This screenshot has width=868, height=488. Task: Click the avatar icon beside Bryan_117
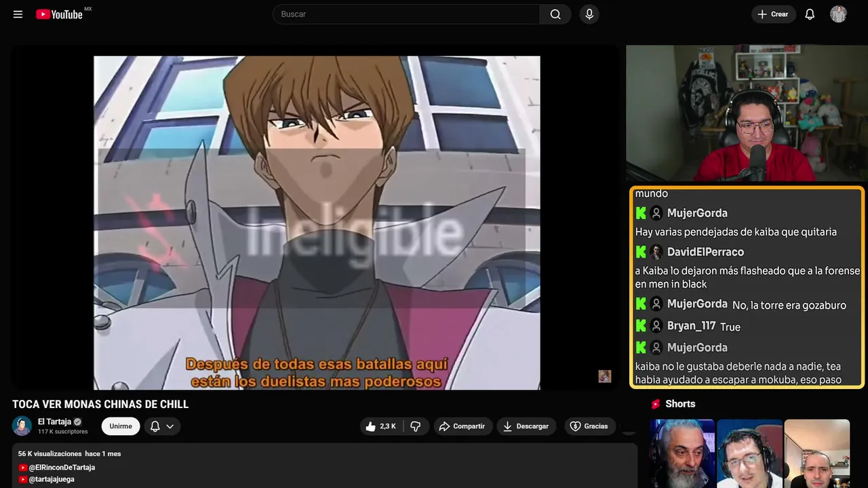pyautogui.click(x=656, y=326)
